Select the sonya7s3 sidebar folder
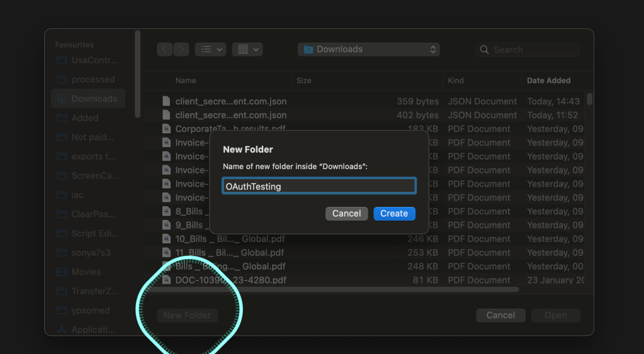This screenshot has width=644, height=354. coord(88,253)
